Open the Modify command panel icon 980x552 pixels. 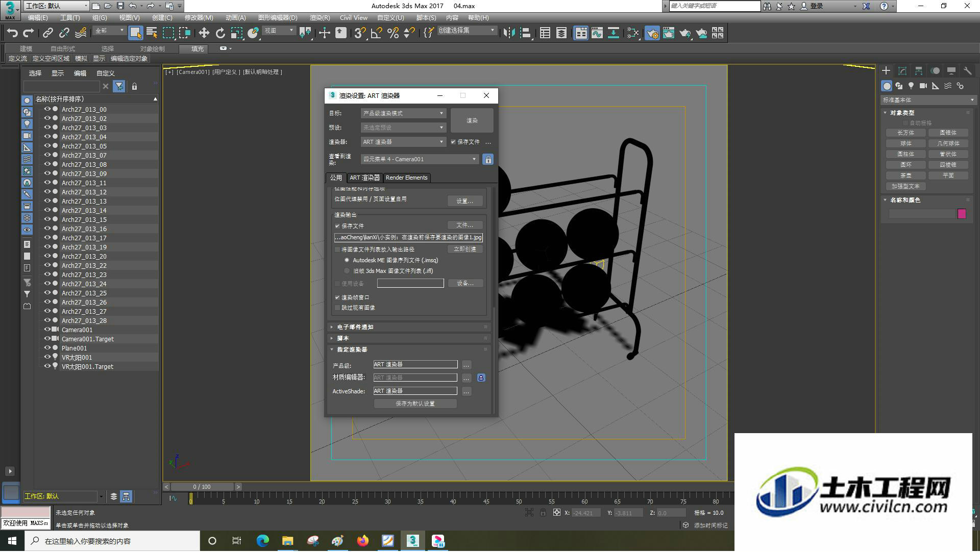(x=902, y=71)
